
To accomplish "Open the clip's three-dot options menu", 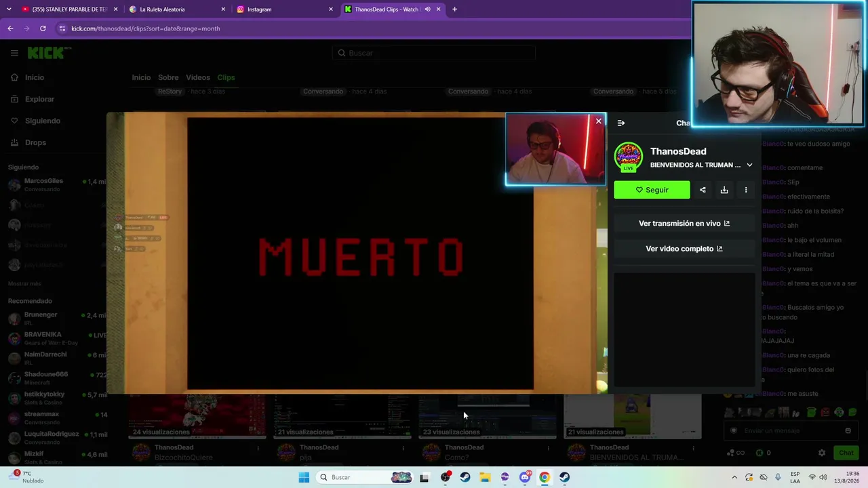I will [x=746, y=190].
